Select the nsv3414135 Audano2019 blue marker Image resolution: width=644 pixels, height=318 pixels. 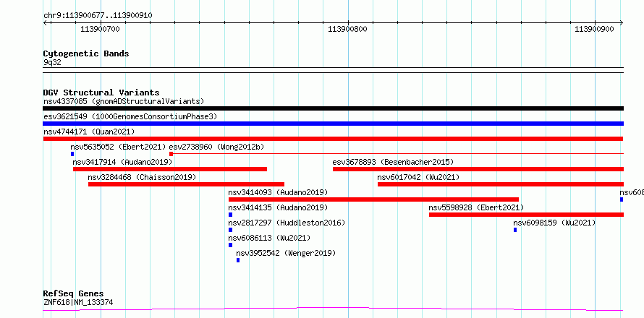pyautogui.click(x=230, y=215)
